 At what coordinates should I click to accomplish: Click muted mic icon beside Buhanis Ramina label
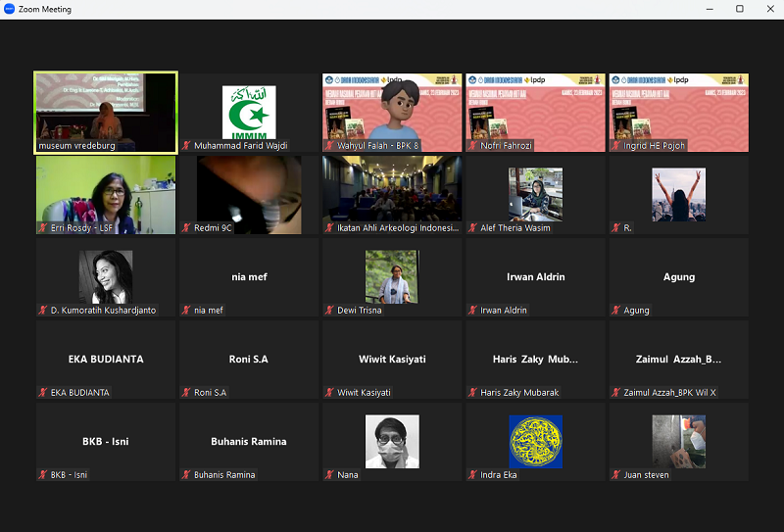(186, 475)
